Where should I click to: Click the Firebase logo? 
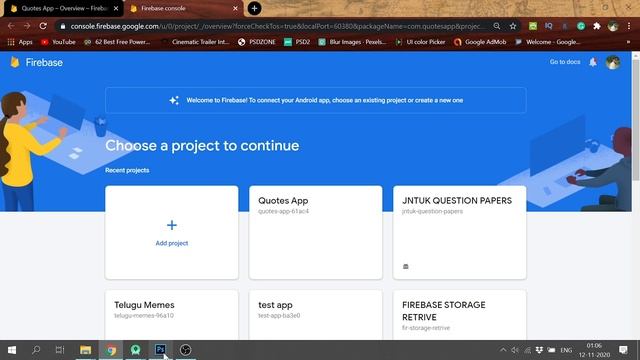pyautogui.click(x=37, y=62)
